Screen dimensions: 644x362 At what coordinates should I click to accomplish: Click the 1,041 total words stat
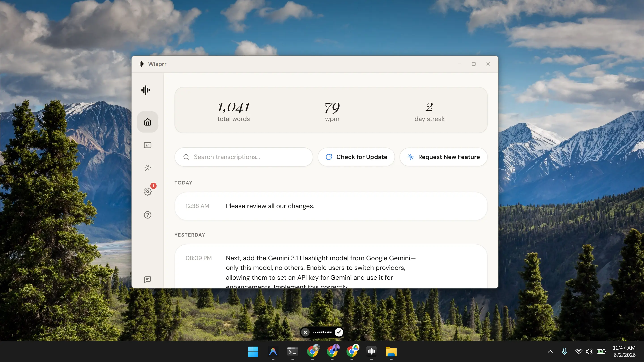pyautogui.click(x=234, y=111)
